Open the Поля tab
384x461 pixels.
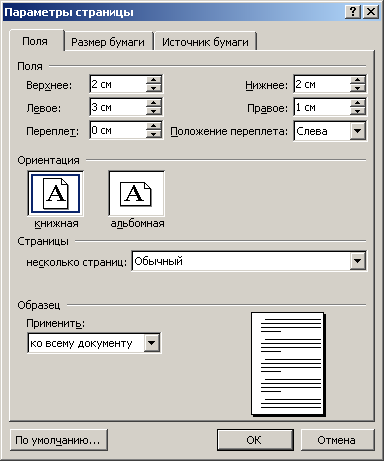35,41
